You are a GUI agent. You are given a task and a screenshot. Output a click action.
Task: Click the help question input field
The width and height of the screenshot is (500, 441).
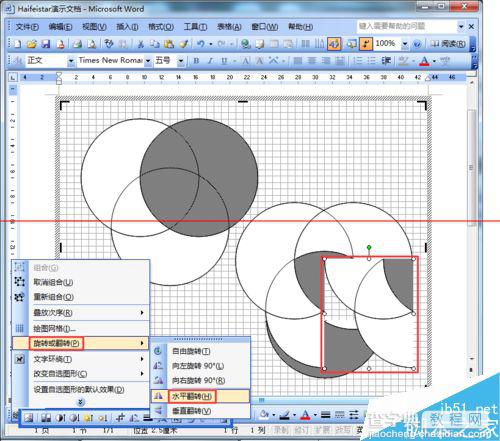406,26
